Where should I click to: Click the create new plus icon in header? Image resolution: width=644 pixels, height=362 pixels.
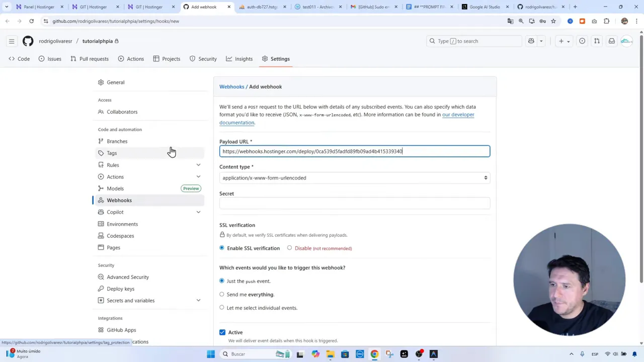point(561,41)
